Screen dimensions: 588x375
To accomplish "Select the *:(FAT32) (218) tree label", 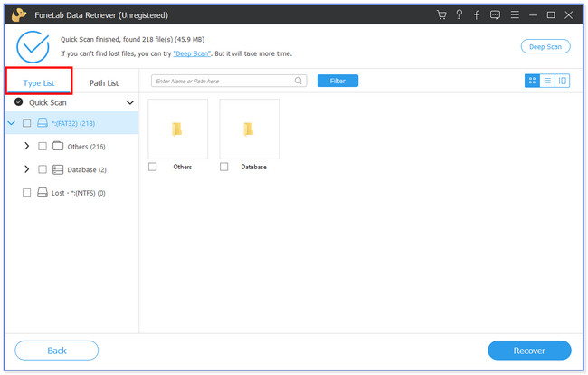I will (73, 123).
